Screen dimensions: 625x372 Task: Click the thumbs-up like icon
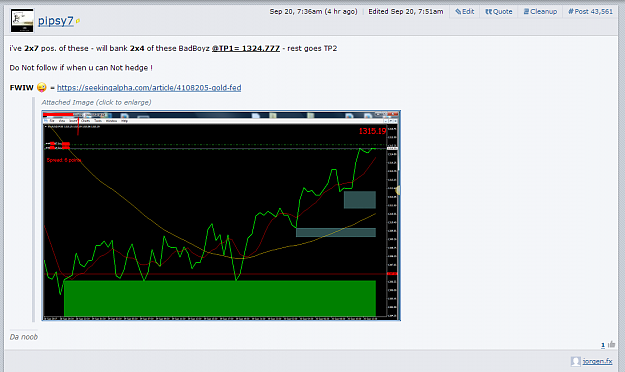611,344
